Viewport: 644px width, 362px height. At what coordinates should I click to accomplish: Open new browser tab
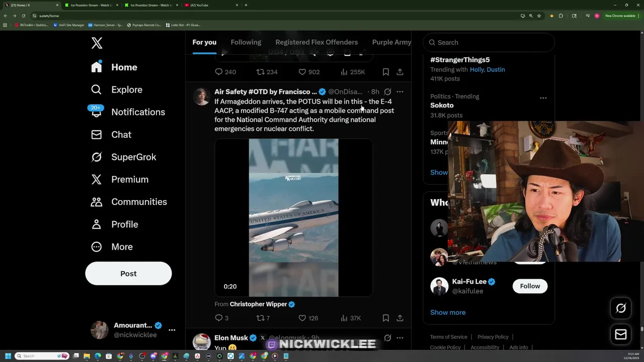coord(246,5)
